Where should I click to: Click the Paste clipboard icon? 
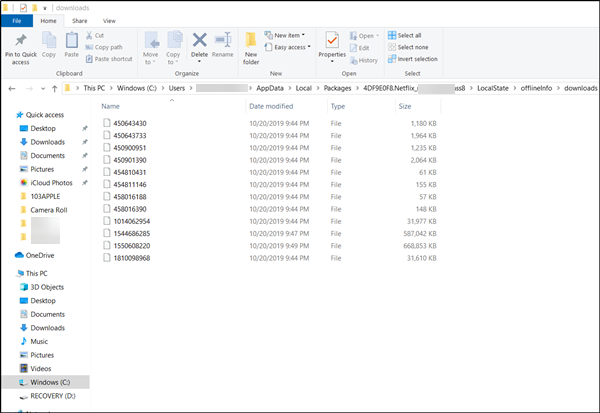pyautogui.click(x=72, y=40)
